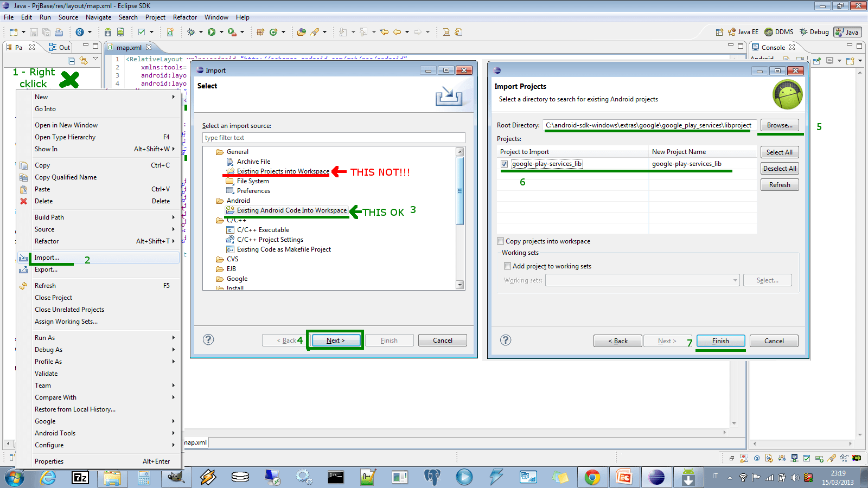Screen dimensions: 868x488
Task: Click the New Android XML file icon
Action: (x=170, y=32)
